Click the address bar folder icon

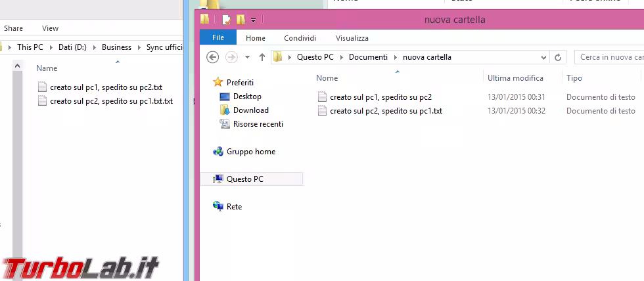coord(277,57)
